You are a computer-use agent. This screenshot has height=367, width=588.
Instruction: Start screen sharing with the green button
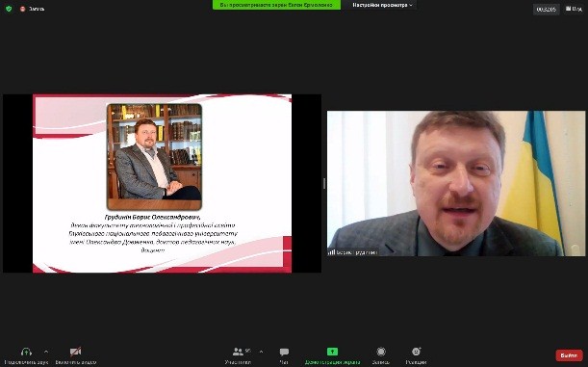pos(332,355)
